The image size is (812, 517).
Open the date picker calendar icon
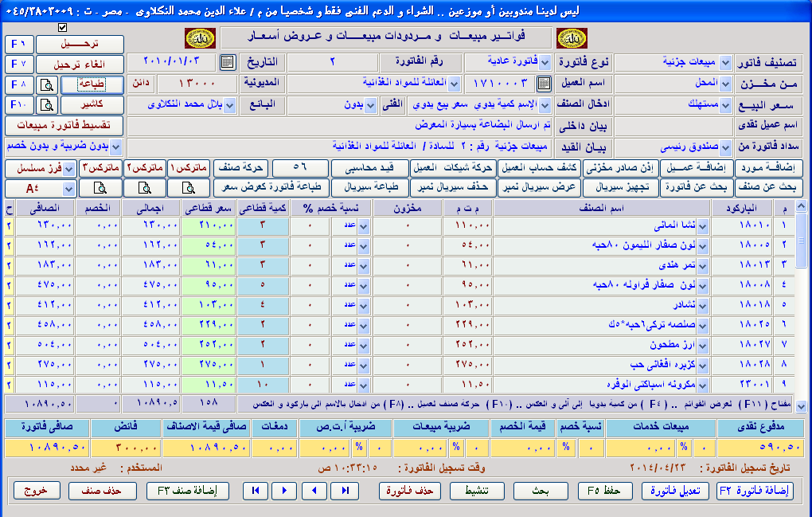(226, 62)
